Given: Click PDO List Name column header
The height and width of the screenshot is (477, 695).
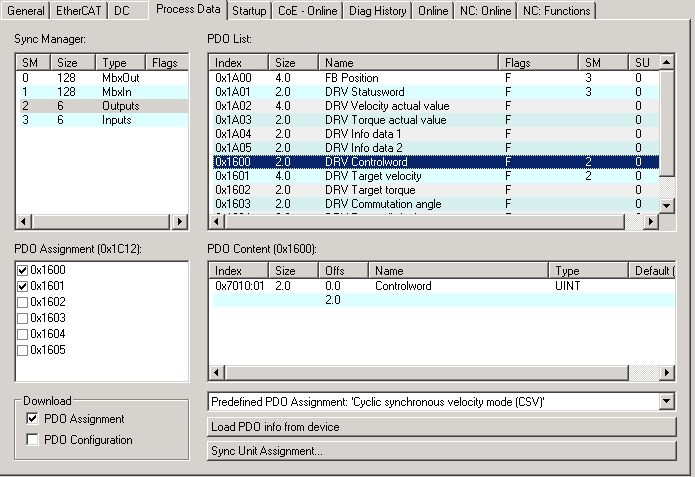Looking at the screenshot, I should pos(408,63).
